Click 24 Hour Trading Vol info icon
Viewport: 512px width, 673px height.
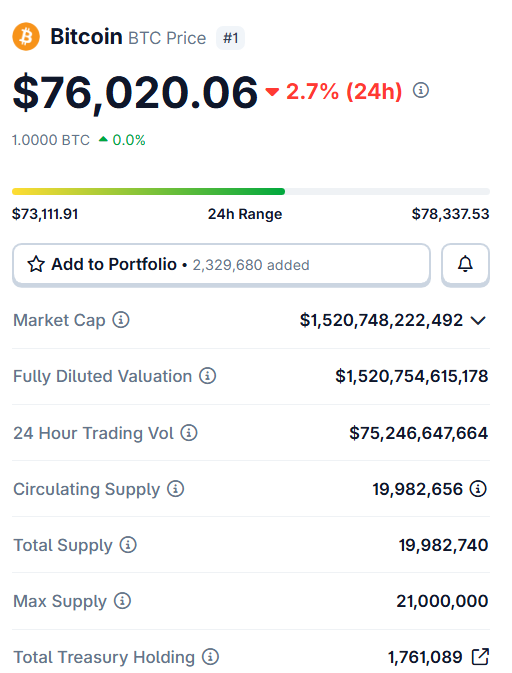pos(189,433)
